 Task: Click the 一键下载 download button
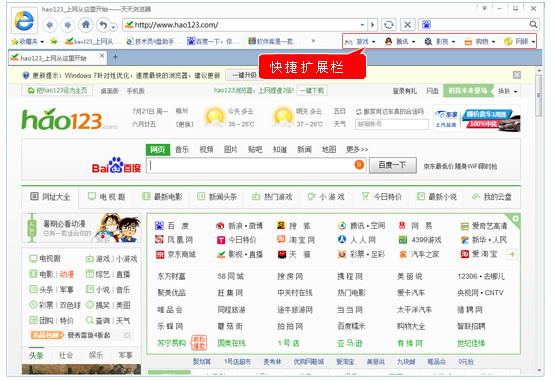(312, 91)
